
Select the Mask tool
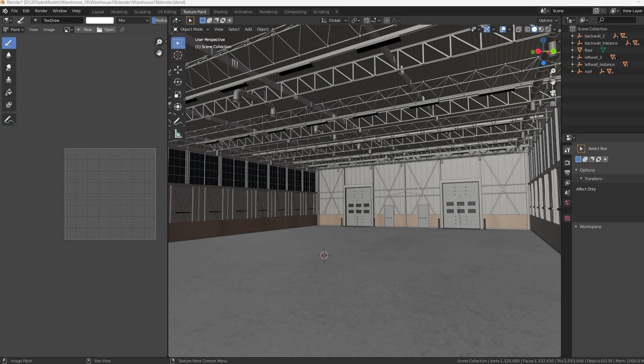pos(9,104)
